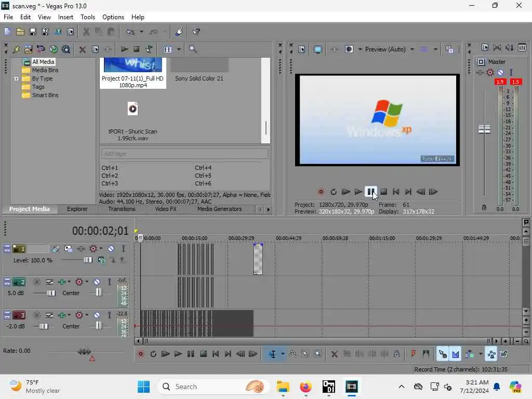Click the Insert Marker icon in timeline toolbar
The image size is (532, 399).
(413, 354)
